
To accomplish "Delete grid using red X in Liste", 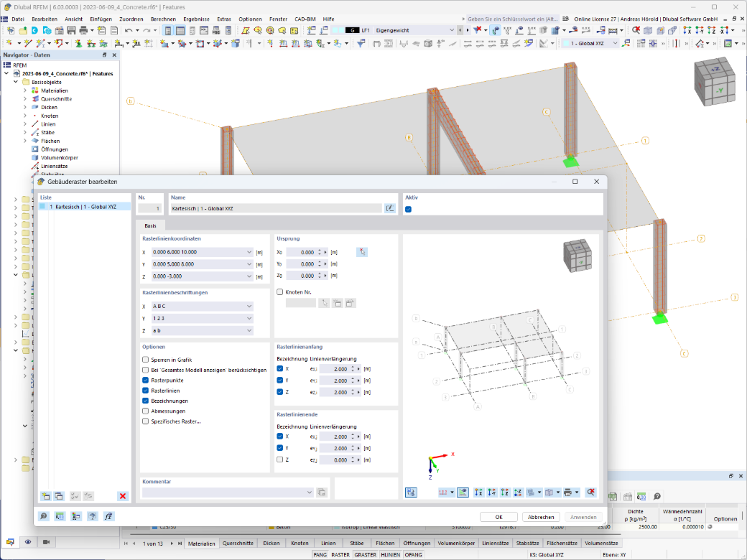I will pyautogui.click(x=123, y=496).
